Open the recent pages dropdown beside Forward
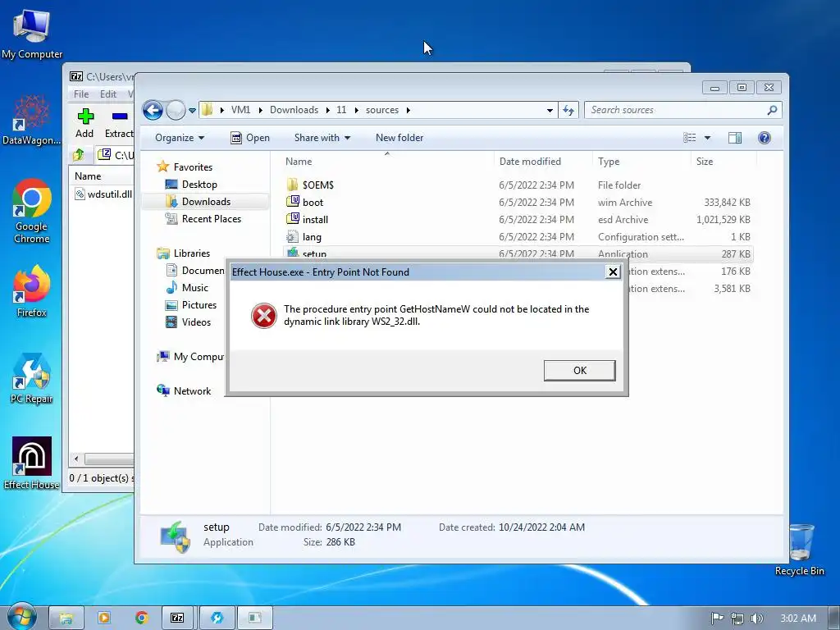The height and width of the screenshot is (630, 840). click(192, 111)
